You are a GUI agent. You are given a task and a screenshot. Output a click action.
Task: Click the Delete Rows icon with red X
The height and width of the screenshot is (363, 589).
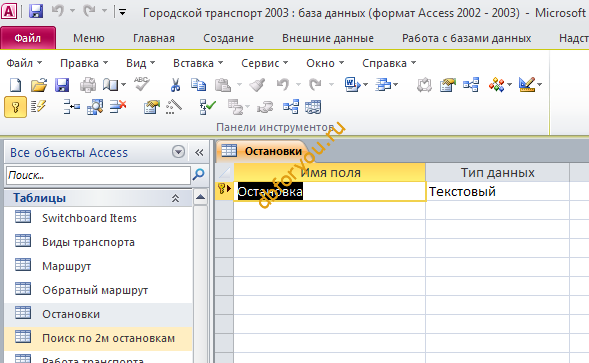[118, 107]
